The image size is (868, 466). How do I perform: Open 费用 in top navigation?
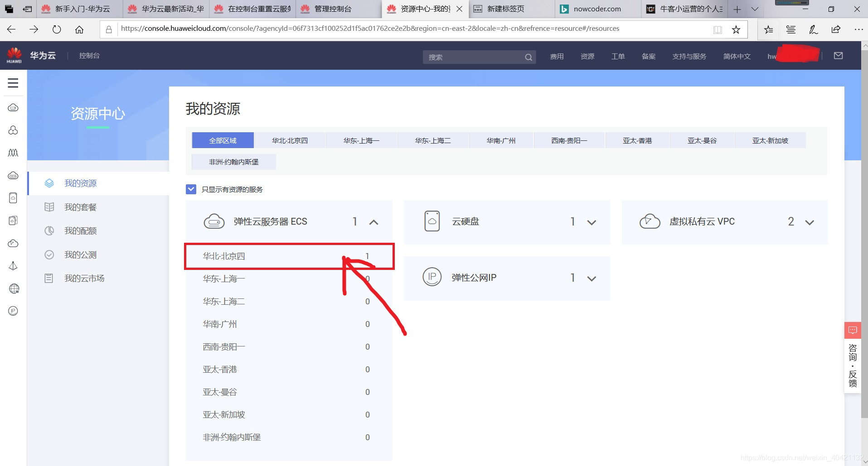(x=557, y=57)
